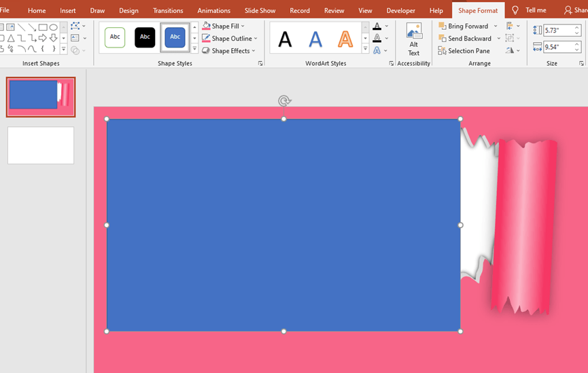
Task: Apply the white outlined green shape style
Action: [x=115, y=37]
